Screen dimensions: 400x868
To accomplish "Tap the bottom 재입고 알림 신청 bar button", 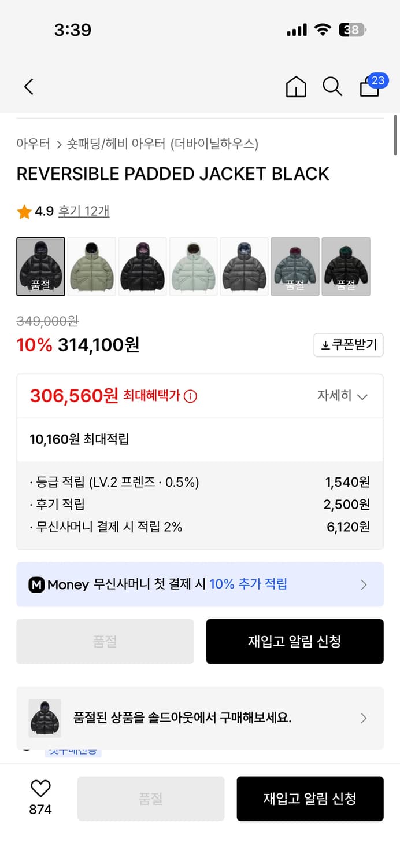I will pos(310,799).
